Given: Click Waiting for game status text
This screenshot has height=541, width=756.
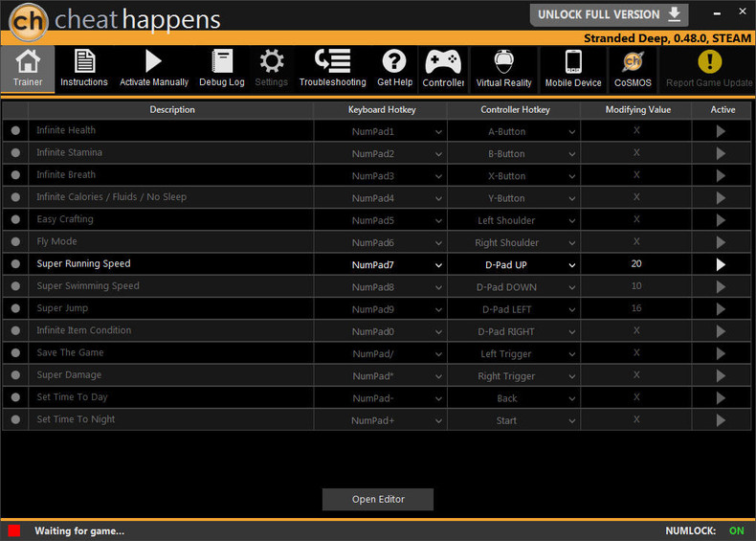Looking at the screenshot, I should [x=79, y=530].
